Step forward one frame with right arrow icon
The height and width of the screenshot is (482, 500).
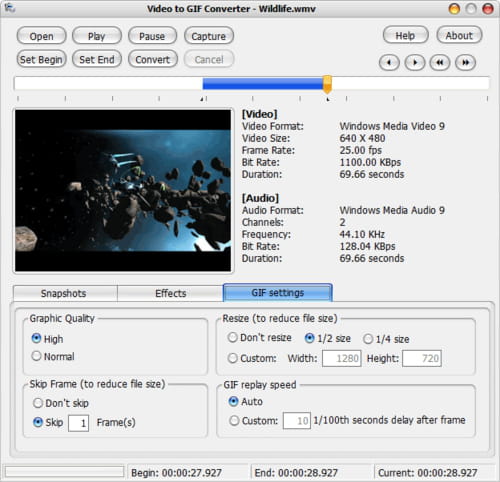pos(415,62)
